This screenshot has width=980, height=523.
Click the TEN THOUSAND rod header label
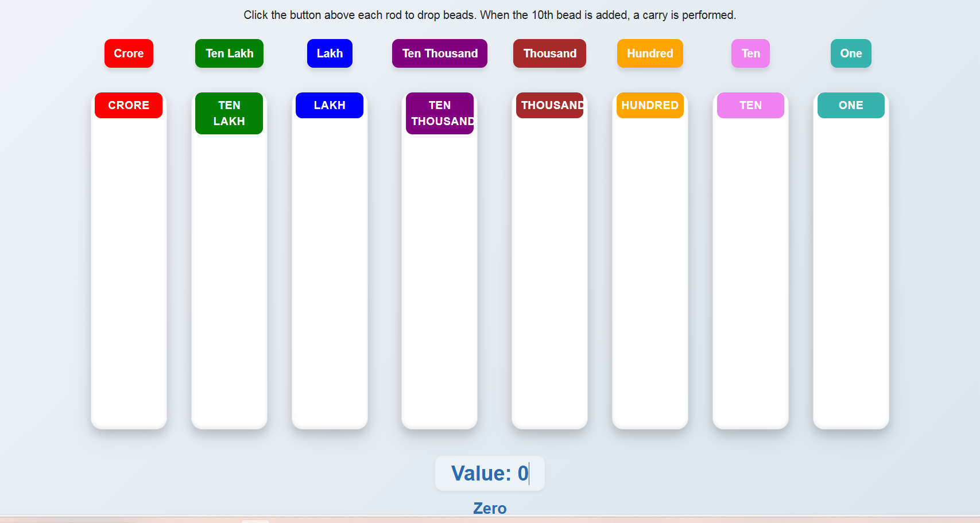pos(440,113)
